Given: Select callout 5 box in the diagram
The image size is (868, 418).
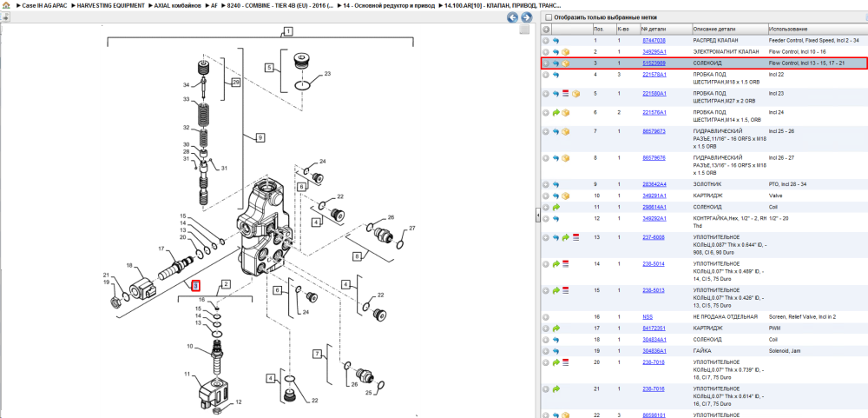Looking at the screenshot, I should pos(270,68).
